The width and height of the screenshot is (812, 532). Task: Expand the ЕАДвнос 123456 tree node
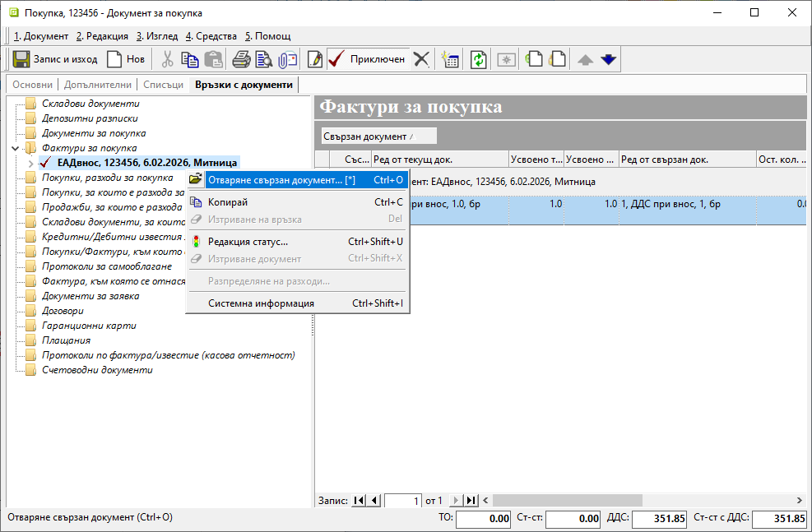tap(30, 163)
